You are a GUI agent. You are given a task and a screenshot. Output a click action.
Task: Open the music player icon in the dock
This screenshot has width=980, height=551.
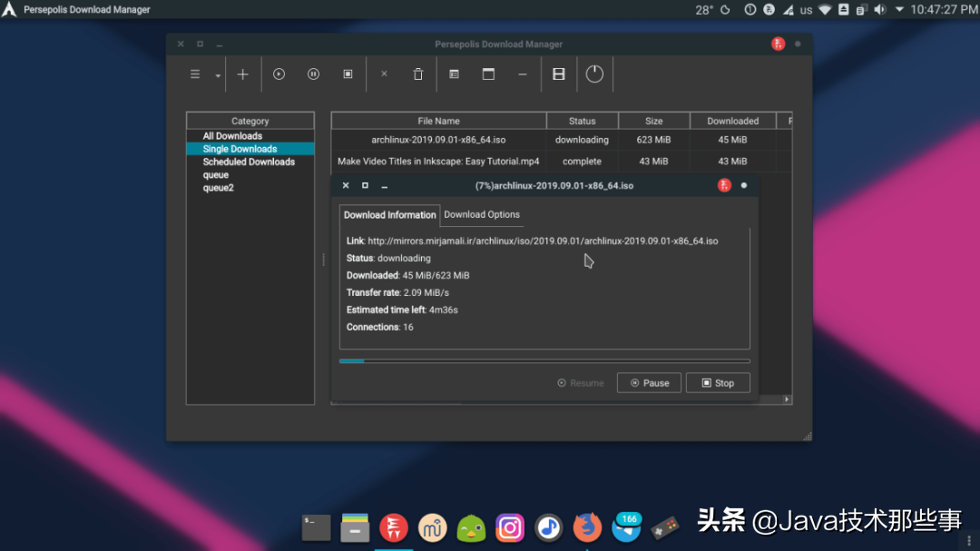coord(549,528)
